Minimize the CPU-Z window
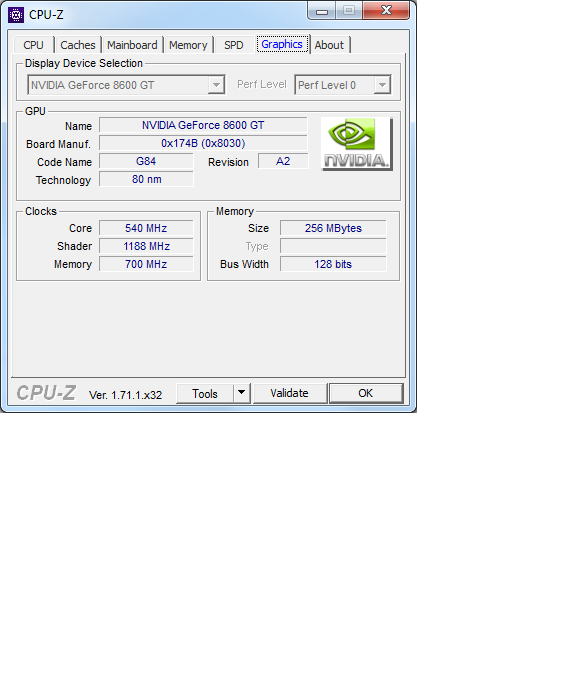The width and height of the screenshot is (573, 673). tap(322, 11)
